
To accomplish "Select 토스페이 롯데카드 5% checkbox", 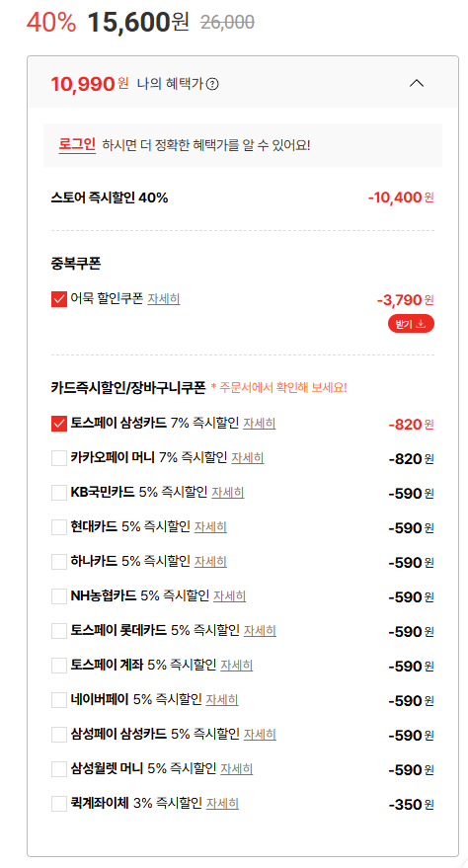I will click(x=59, y=631).
